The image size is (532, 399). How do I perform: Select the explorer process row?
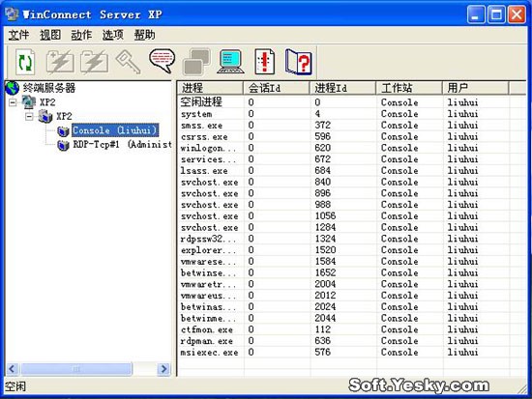[x=351, y=250]
